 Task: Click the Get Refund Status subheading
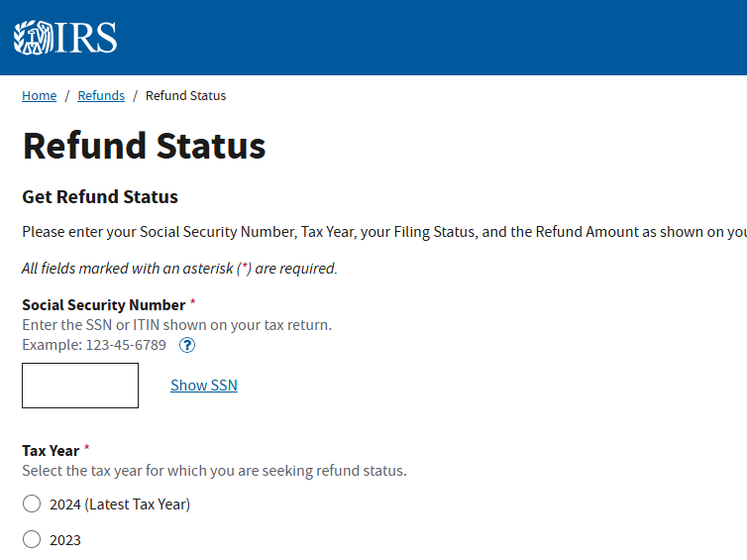100,196
